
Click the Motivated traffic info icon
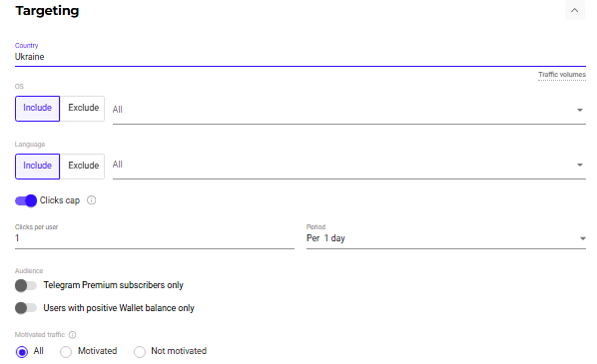click(72, 335)
